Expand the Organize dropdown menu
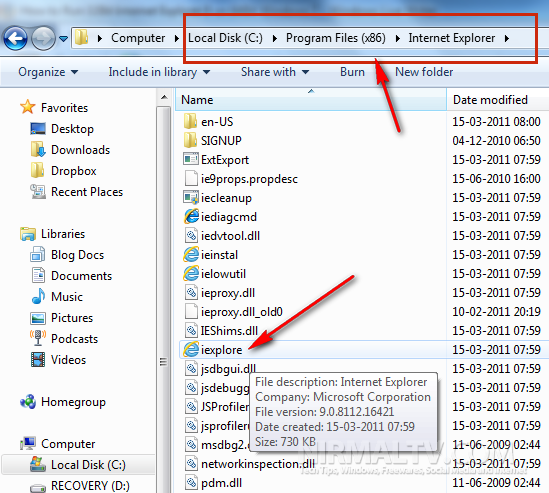549x493 pixels. point(48,72)
